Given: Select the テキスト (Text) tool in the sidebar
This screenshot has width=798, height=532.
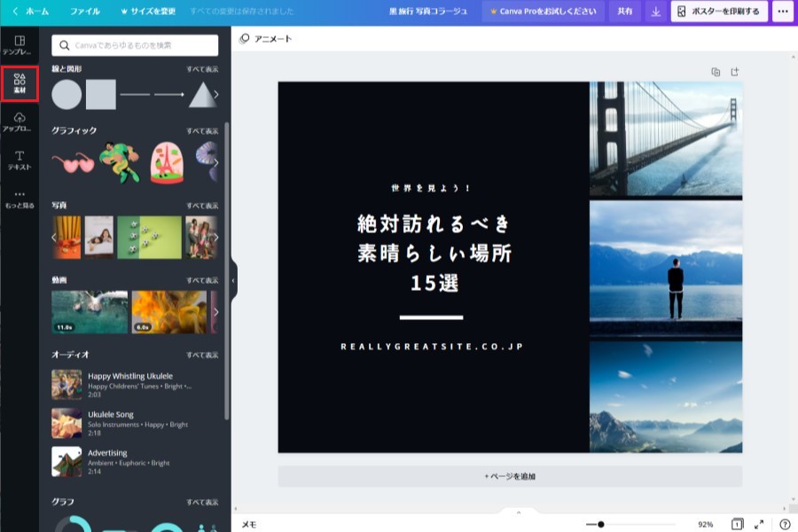Looking at the screenshot, I should 20,160.
